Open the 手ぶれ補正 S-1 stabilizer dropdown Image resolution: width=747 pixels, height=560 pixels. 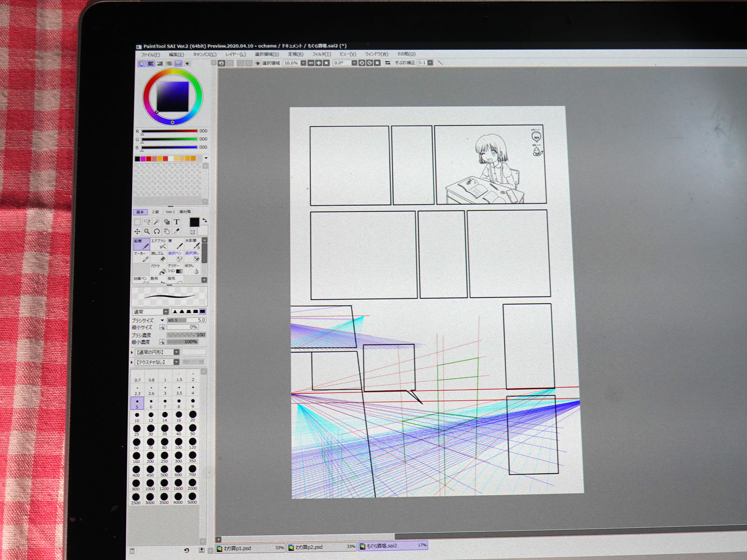tap(430, 63)
